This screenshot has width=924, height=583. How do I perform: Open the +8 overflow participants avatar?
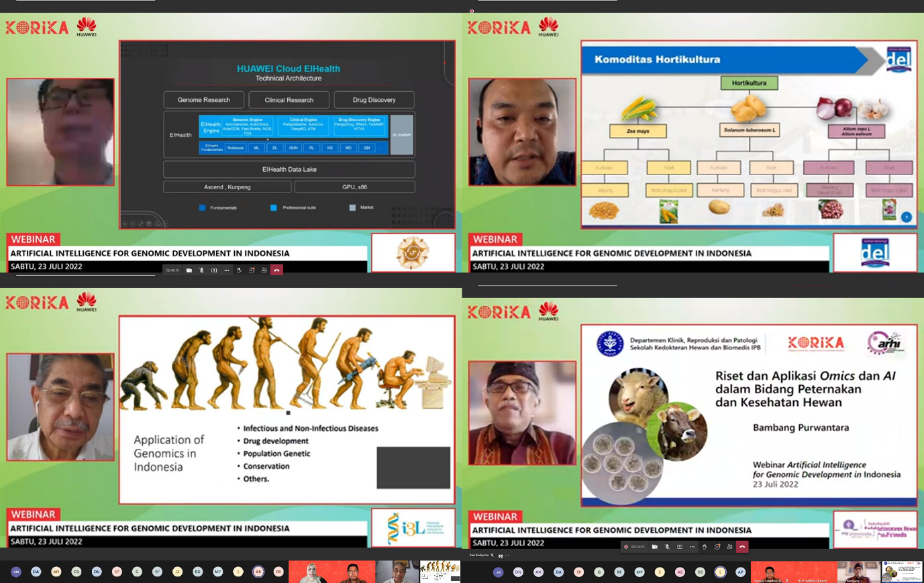click(498, 572)
